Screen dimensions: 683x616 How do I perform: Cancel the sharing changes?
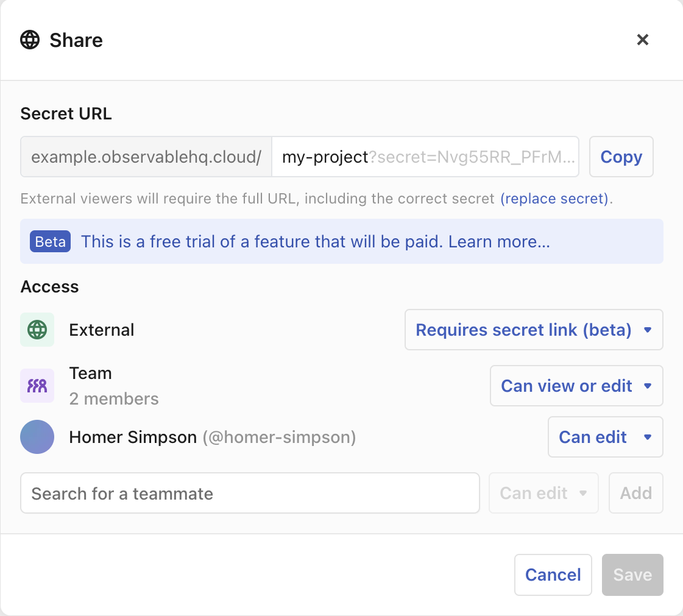coord(553,575)
